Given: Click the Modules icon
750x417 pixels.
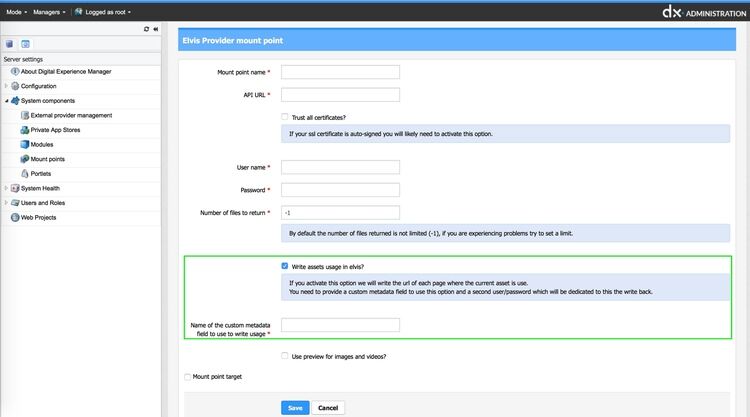Looking at the screenshot, I should (25, 144).
